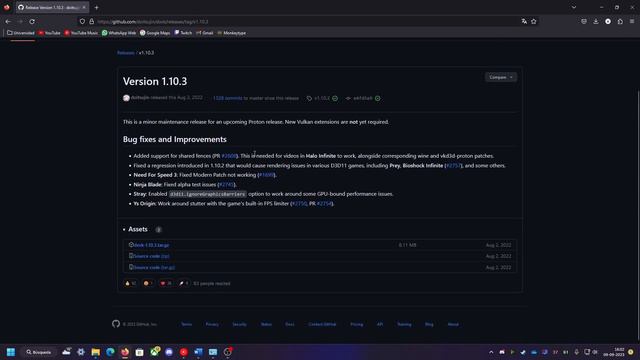Click the taskbar search box

[x=39, y=352]
